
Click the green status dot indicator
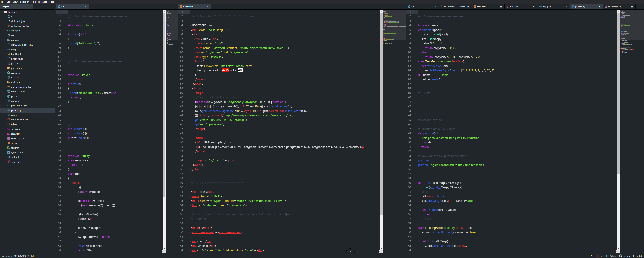(x=592, y=256)
